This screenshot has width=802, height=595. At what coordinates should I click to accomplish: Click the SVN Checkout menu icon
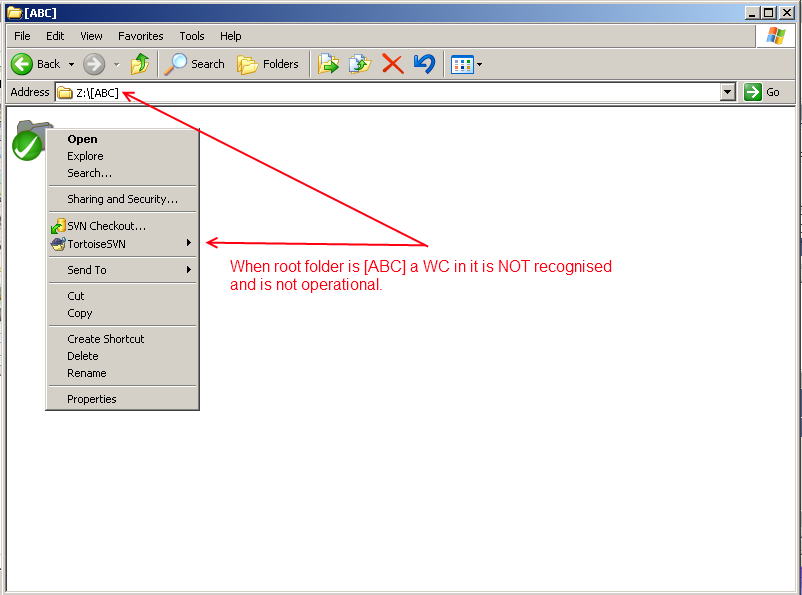[x=58, y=226]
